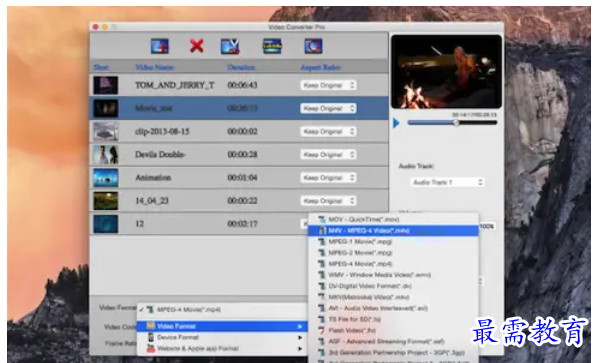Click the Add Video toolbar icon
The image size is (594, 363).
[x=159, y=46]
